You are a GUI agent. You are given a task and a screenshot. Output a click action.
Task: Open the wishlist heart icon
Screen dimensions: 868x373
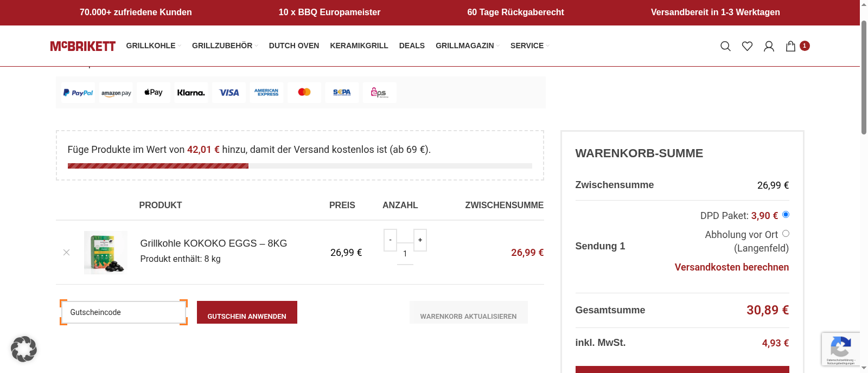(747, 46)
